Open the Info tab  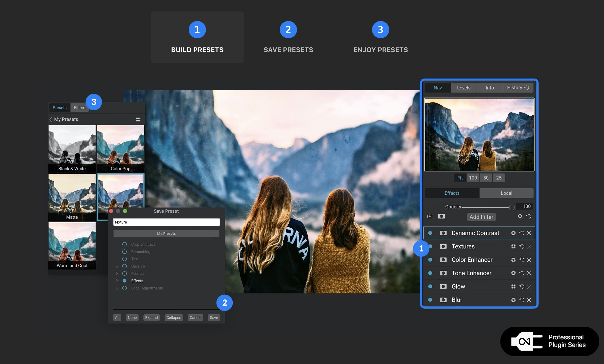click(490, 87)
